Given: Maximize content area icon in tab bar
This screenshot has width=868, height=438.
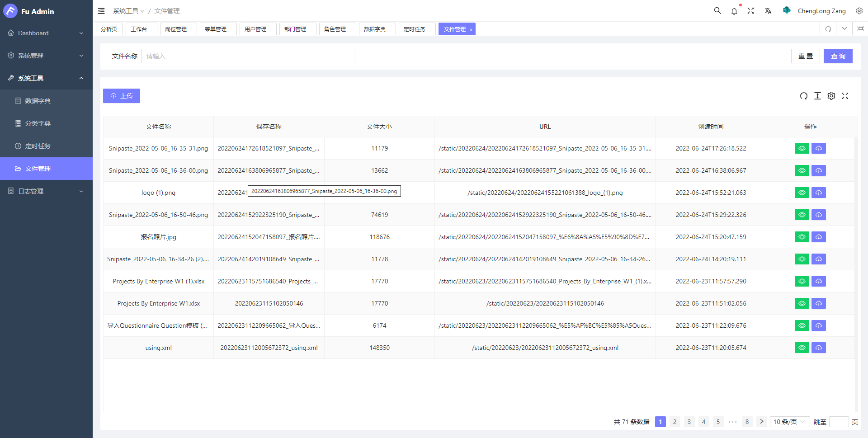Looking at the screenshot, I should pos(860,29).
